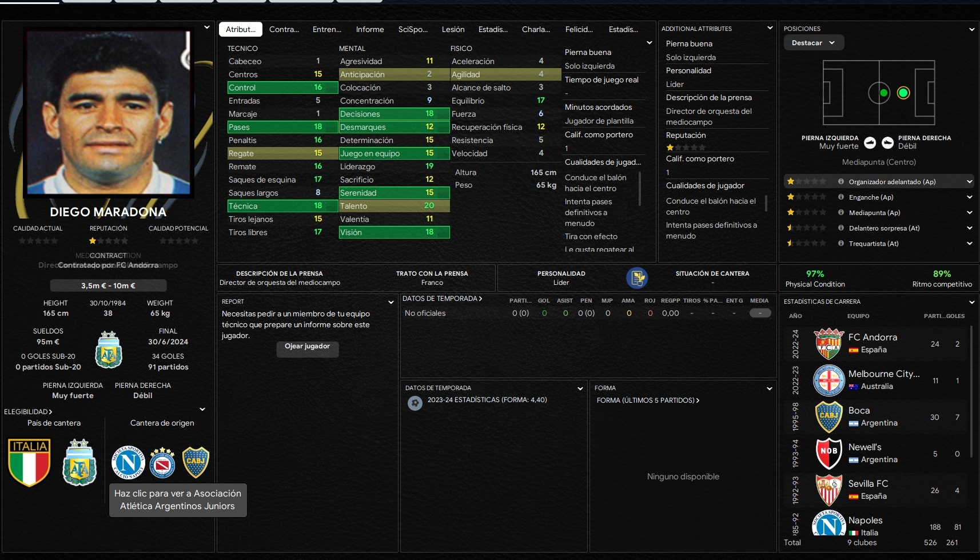980x560 pixels.
Task: Open the Additional Attributes panel dropdown
Action: pos(770,28)
